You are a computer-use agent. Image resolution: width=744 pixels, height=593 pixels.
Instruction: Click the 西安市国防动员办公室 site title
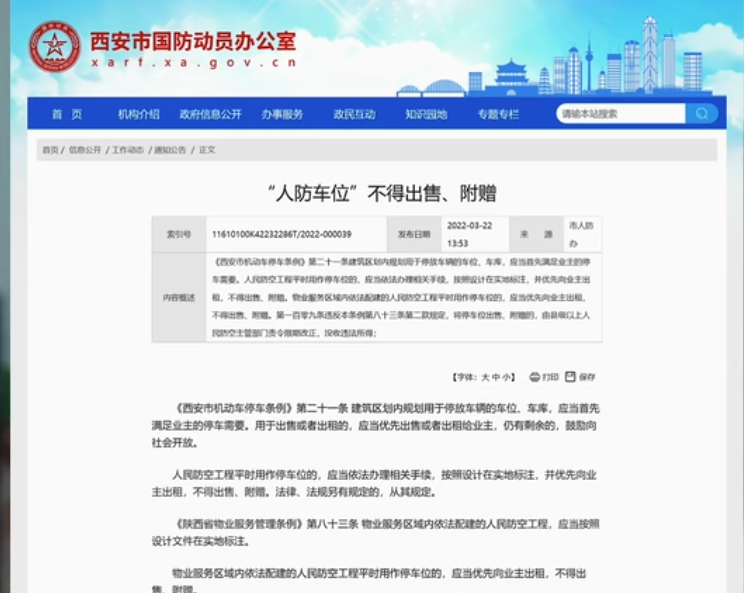pos(193,40)
